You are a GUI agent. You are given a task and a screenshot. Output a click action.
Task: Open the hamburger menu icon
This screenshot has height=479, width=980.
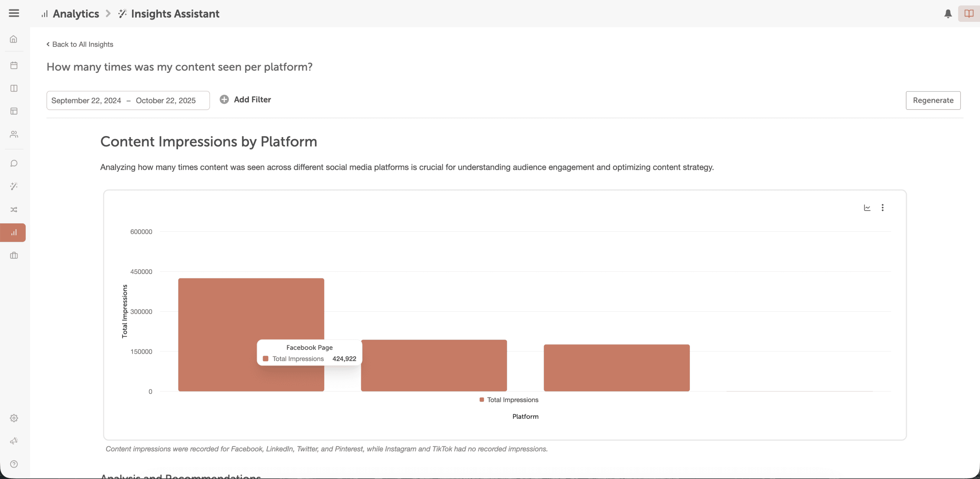(14, 13)
